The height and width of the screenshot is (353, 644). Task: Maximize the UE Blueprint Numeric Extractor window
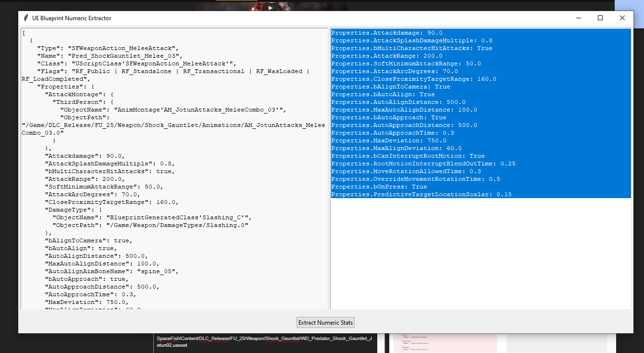(x=600, y=18)
